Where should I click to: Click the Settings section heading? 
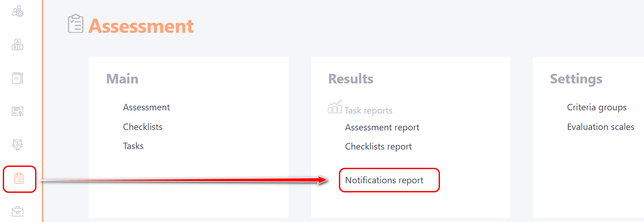coord(576,79)
